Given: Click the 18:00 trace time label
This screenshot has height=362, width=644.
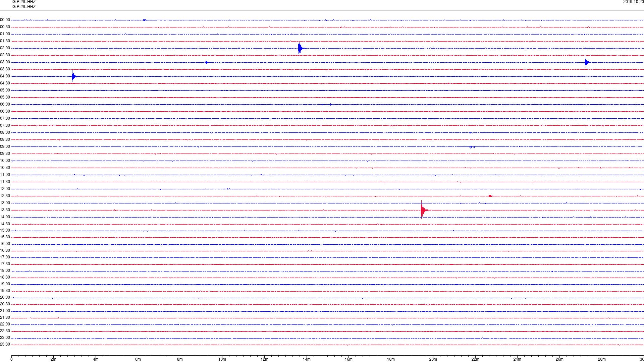Looking at the screenshot, I should (5, 271).
